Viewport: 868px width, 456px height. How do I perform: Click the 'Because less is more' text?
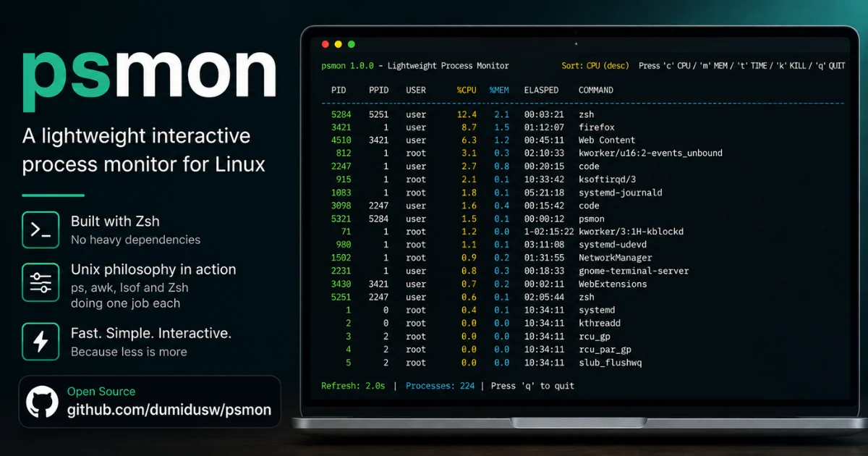[x=129, y=352]
